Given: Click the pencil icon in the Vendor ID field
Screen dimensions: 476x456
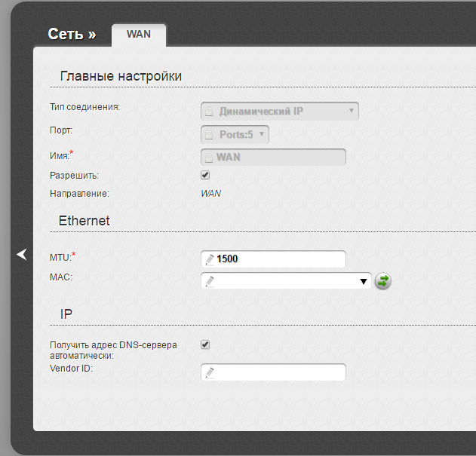Looking at the screenshot, I should (210, 372).
